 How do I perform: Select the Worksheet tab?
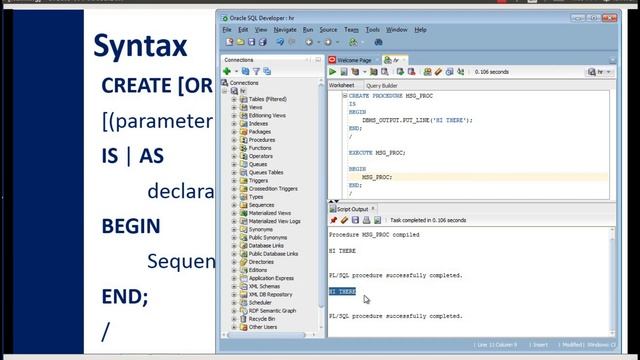coord(342,85)
